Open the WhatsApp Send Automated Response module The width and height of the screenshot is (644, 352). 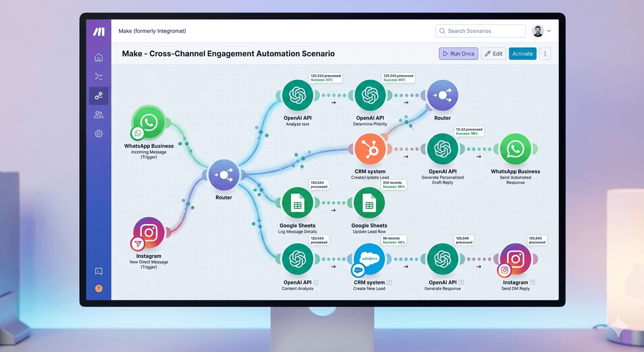tap(515, 149)
